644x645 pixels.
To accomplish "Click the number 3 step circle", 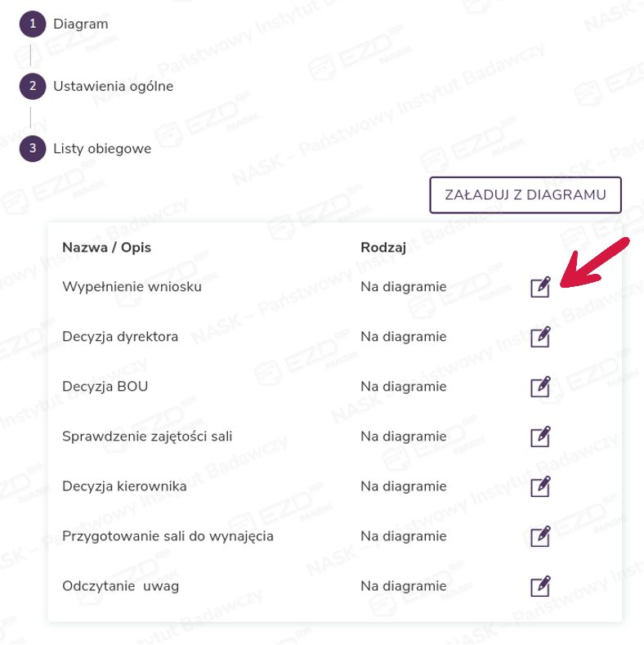I will point(32,149).
